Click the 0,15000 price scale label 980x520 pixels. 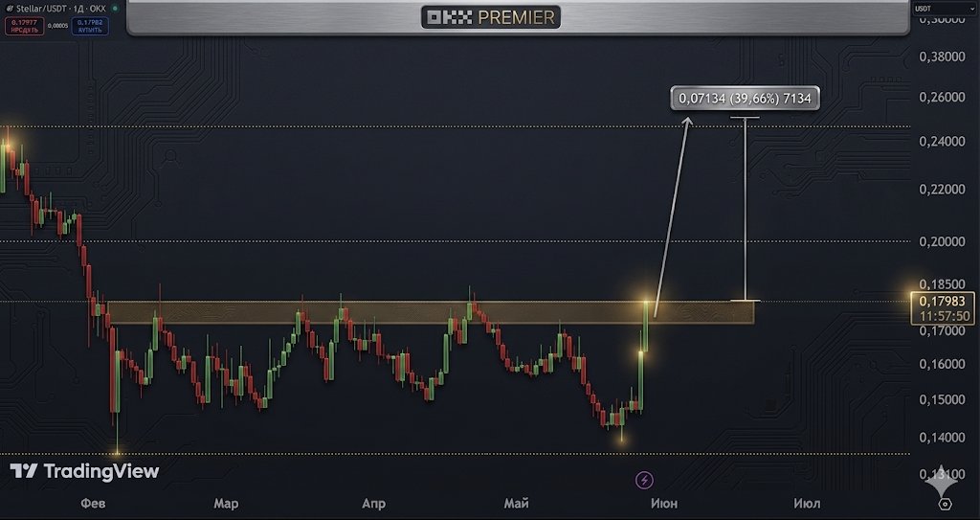(x=942, y=400)
